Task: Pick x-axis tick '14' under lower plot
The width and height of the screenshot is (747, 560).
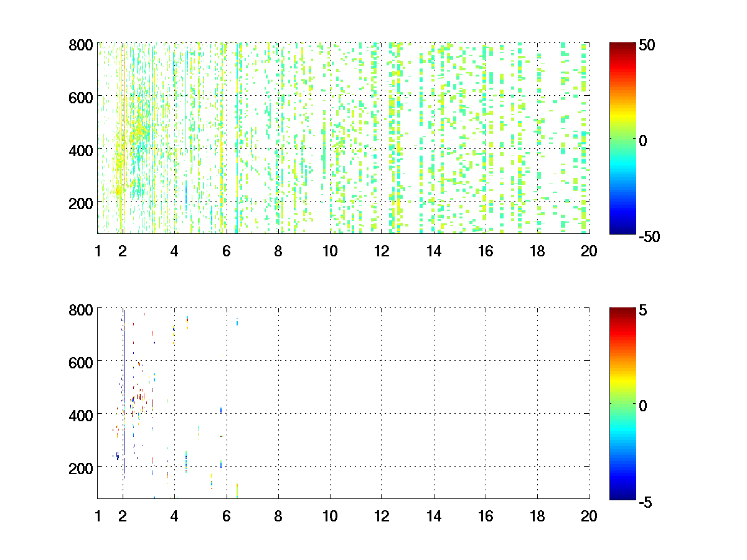Action: [433, 516]
